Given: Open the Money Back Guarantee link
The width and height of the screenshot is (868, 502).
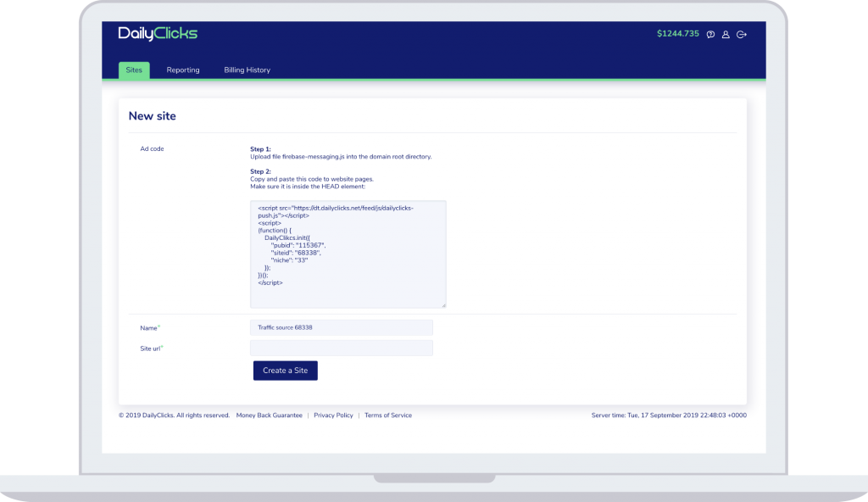Looking at the screenshot, I should pos(269,416).
